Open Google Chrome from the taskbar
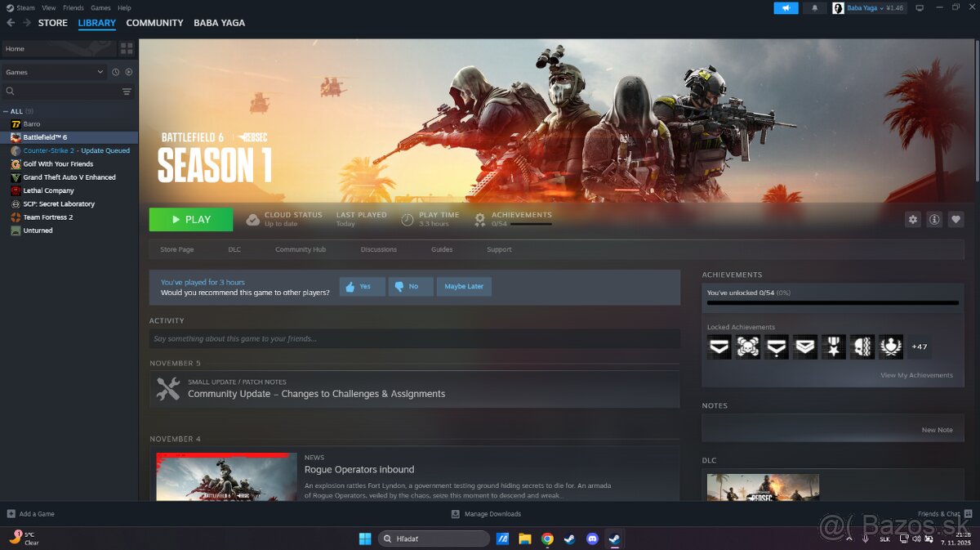 [547, 539]
